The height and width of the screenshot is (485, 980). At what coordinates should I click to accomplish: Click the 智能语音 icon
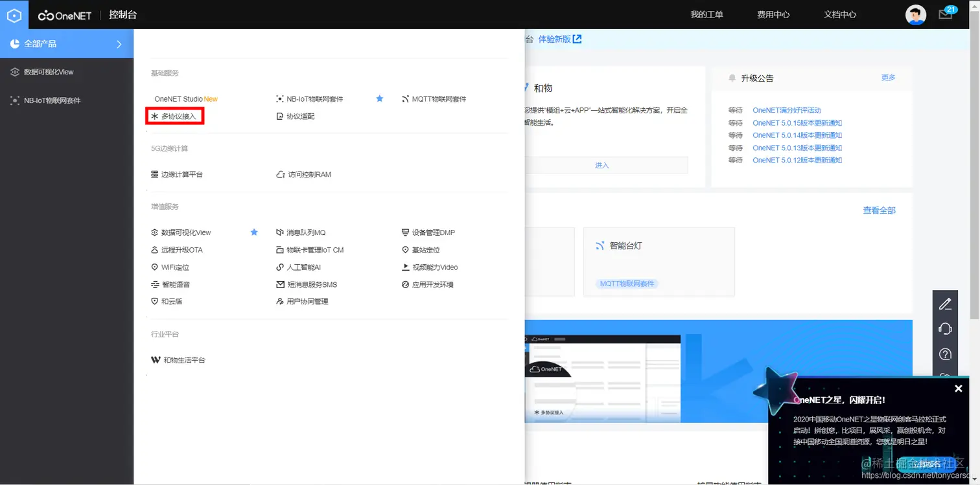(x=154, y=285)
